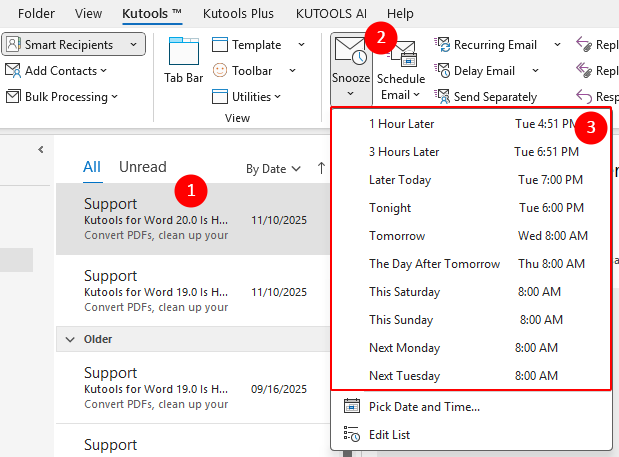The height and width of the screenshot is (457, 619).
Task: Snooze until This Sunday
Action: tap(471, 320)
